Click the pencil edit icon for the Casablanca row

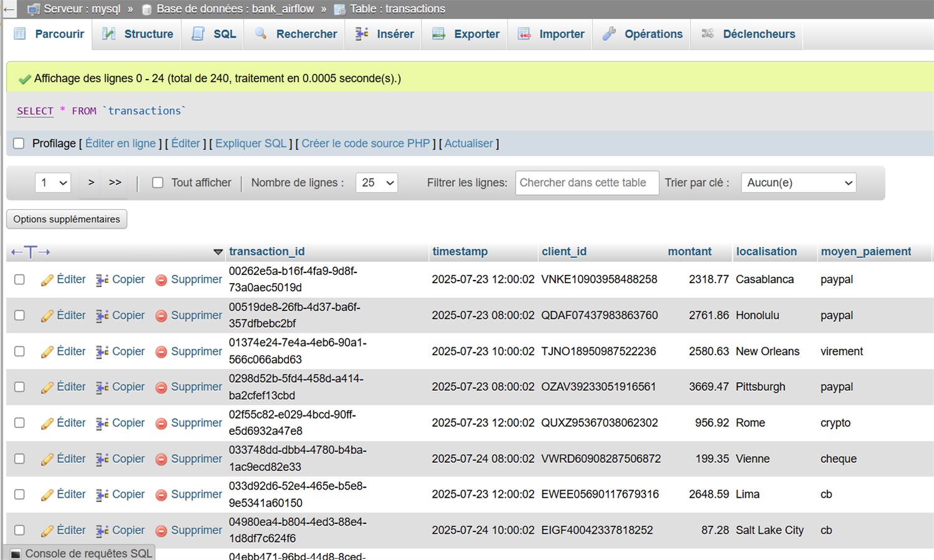click(47, 280)
